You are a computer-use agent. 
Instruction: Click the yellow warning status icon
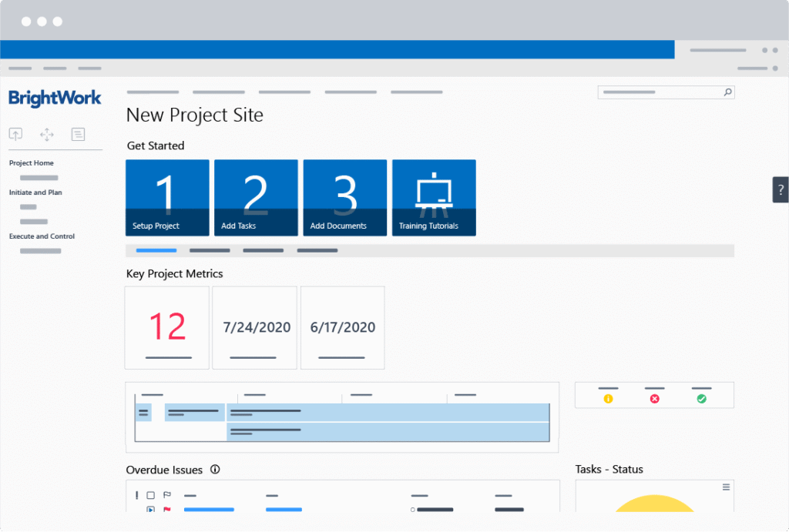coord(608,399)
